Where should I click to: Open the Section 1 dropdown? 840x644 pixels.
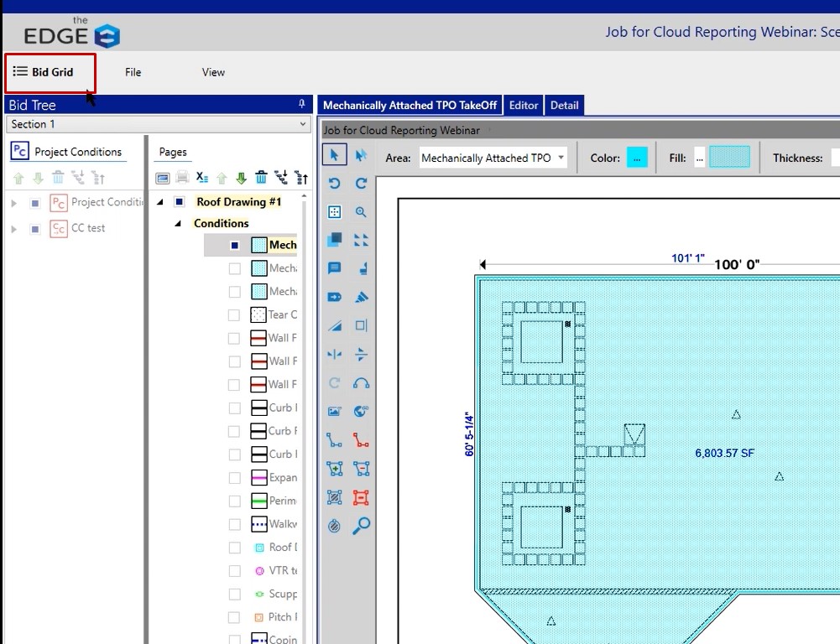[x=159, y=124]
